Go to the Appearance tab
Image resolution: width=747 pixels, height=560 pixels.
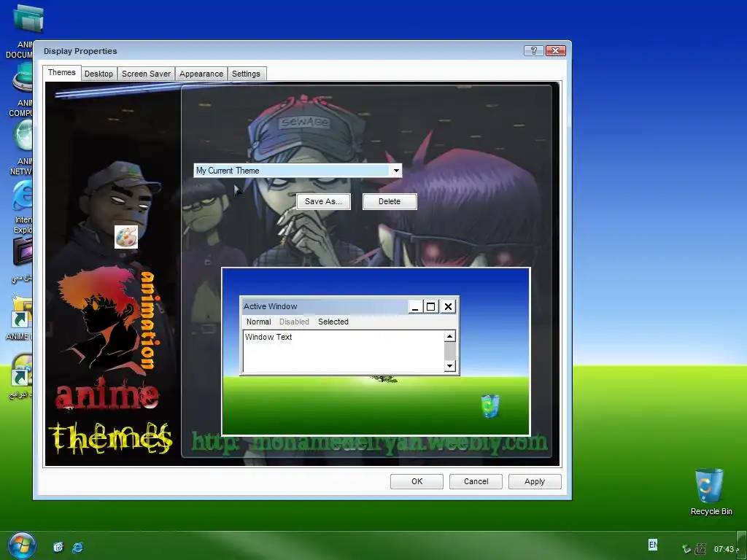[201, 74]
